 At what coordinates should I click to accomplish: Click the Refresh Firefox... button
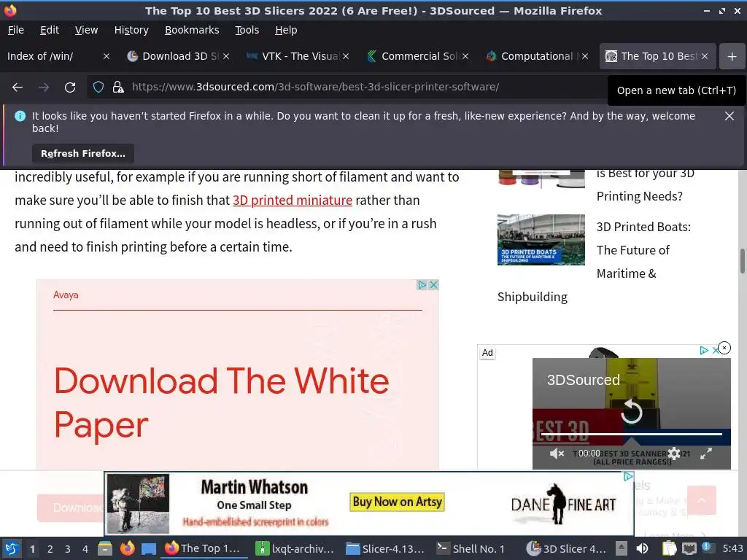click(83, 153)
